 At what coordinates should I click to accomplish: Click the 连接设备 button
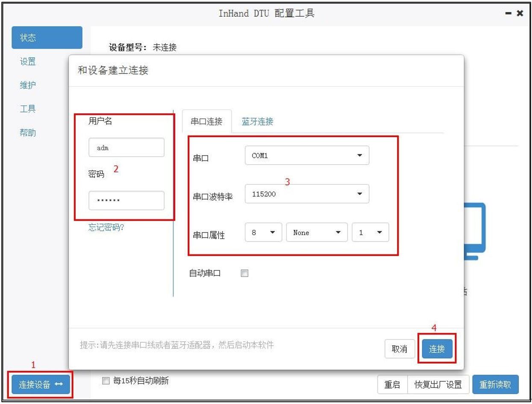(41, 384)
